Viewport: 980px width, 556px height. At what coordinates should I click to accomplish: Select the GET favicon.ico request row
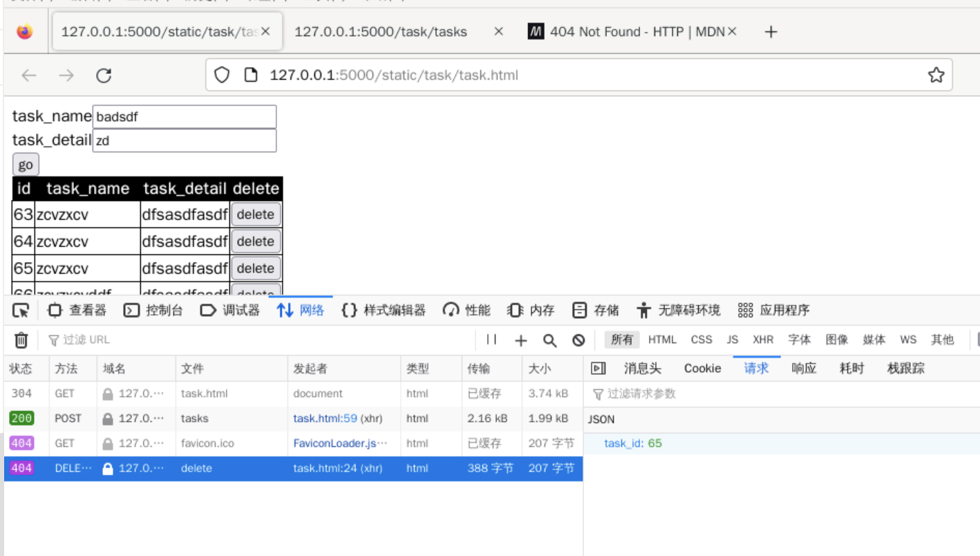294,443
